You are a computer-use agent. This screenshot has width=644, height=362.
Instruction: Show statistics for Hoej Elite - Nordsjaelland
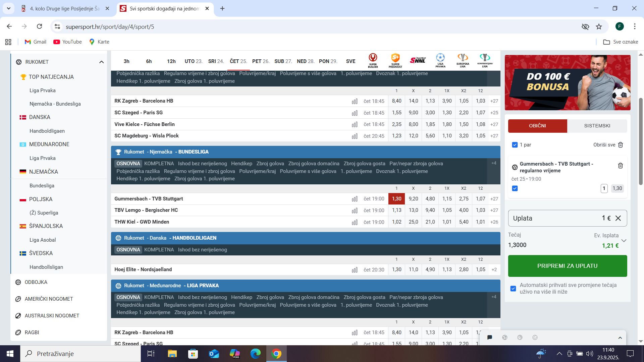(x=355, y=270)
